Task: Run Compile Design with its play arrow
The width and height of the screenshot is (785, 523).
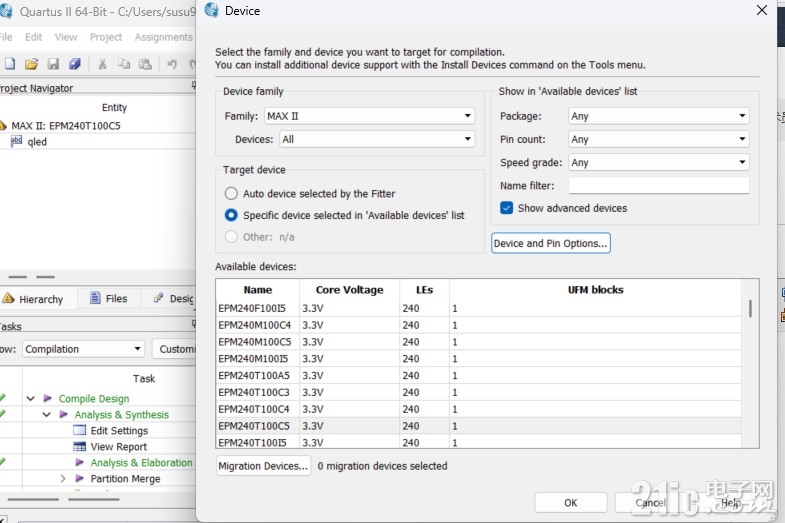Action: point(48,398)
